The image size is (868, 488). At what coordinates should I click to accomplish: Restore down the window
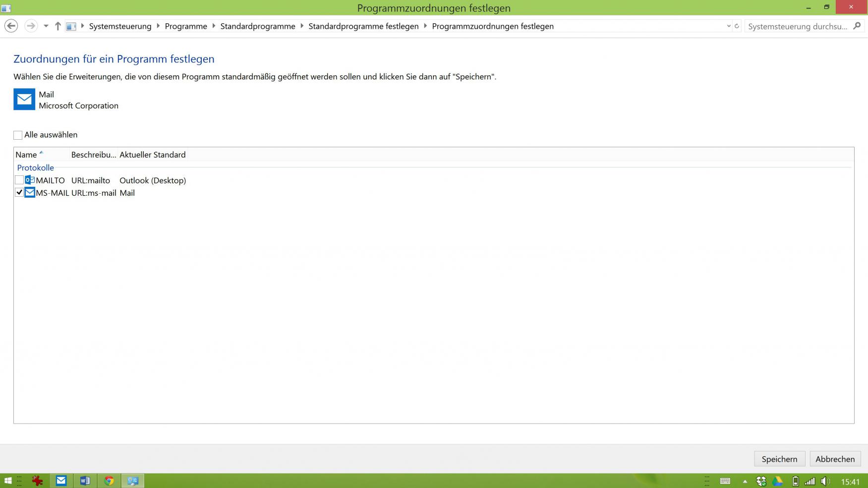[826, 7]
